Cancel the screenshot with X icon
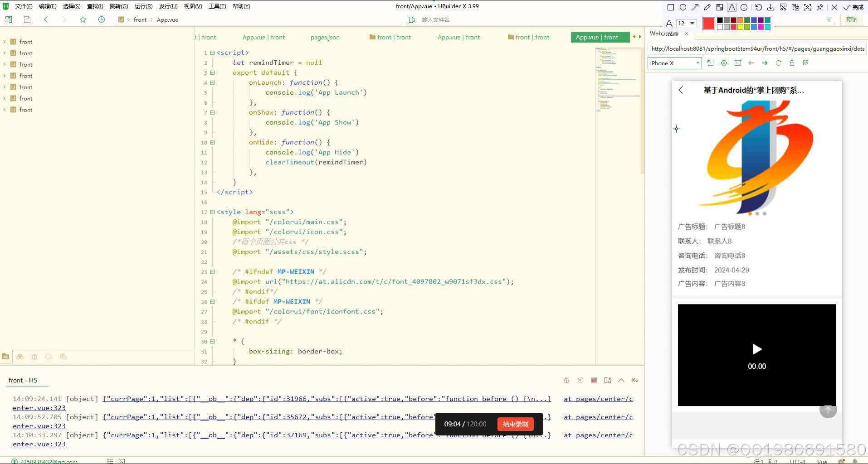The width and height of the screenshot is (868, 464). 834,7
